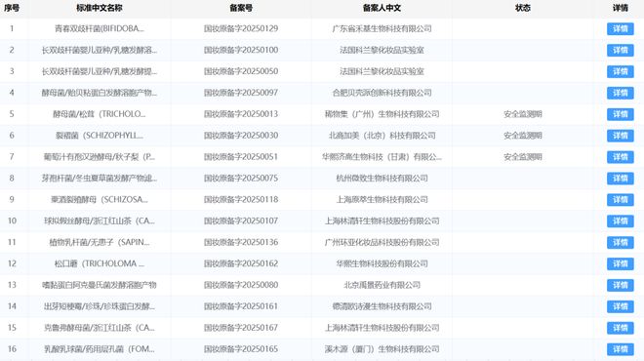Click record number 国妆原备字20250162

(x=241, y=263)
